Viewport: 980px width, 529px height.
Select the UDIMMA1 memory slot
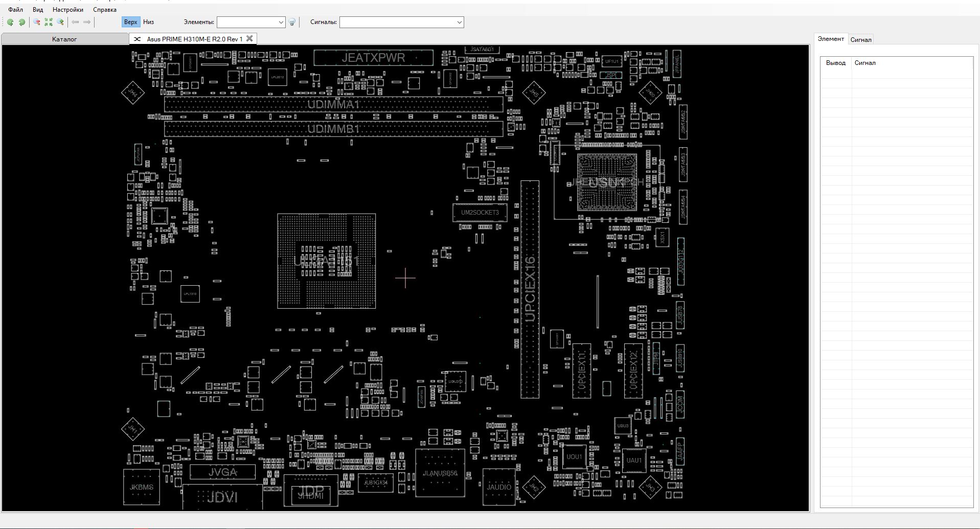(x=333, y=105)
